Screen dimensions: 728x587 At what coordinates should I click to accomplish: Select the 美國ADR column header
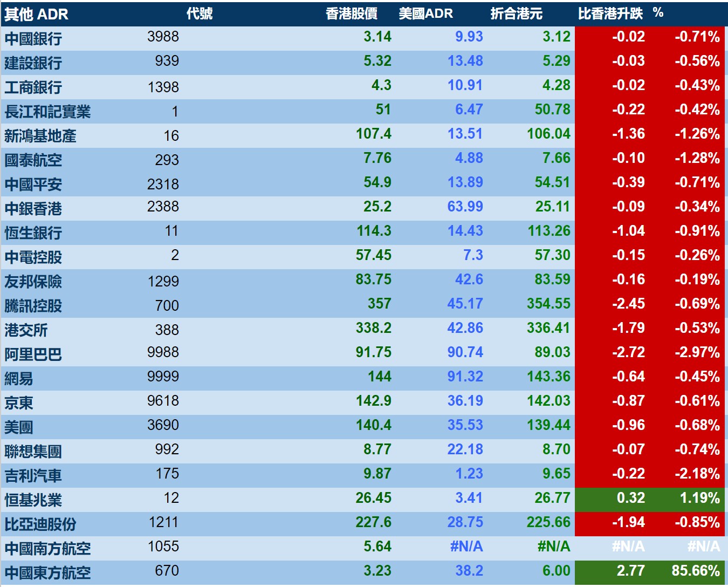tap(426, 14)
